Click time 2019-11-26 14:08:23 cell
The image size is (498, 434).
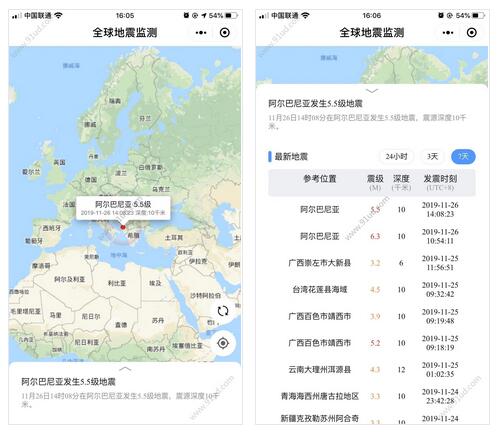(x=440, y=209)
